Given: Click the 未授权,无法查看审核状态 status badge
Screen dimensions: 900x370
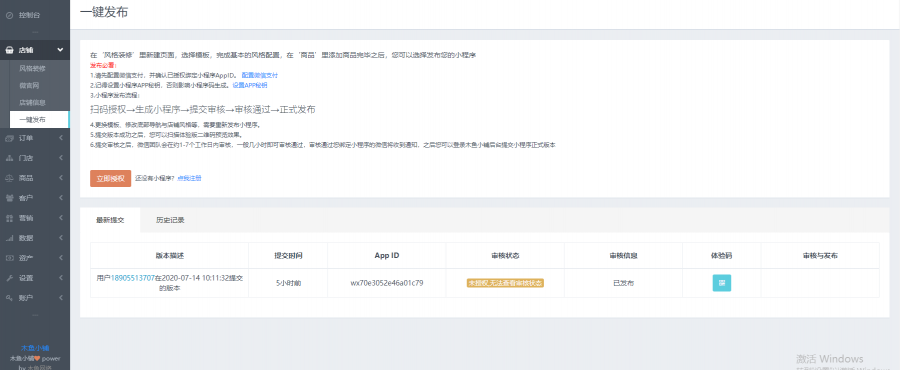Looking at the screenshot, I should 505,283.
